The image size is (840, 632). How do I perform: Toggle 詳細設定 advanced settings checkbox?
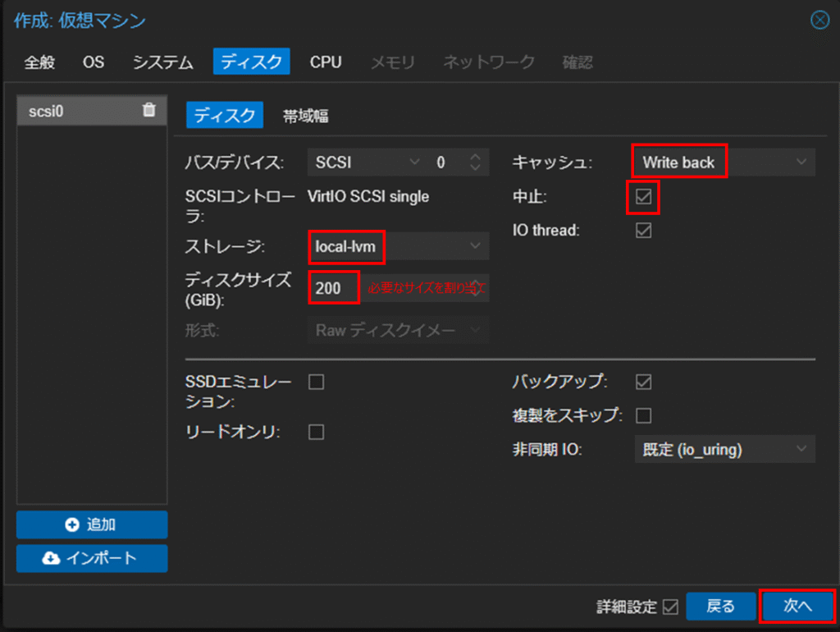pos(670,607)
